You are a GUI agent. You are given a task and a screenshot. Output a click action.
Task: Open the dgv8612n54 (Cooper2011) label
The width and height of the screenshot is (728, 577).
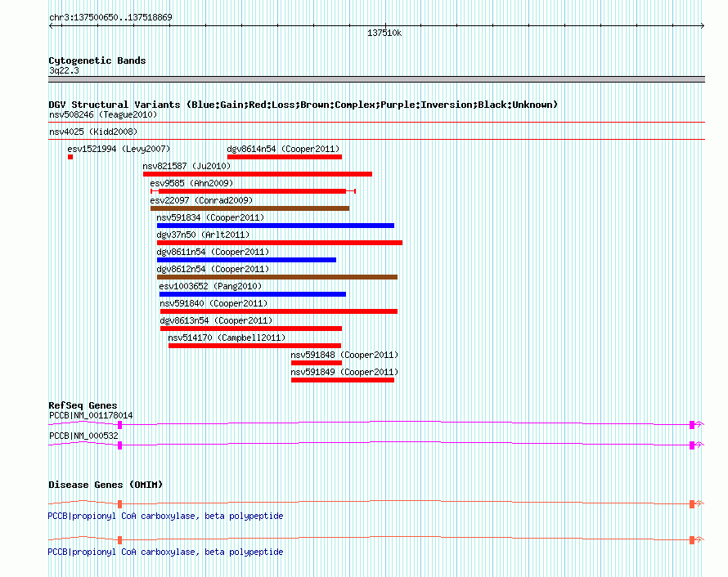pos(213,269)
